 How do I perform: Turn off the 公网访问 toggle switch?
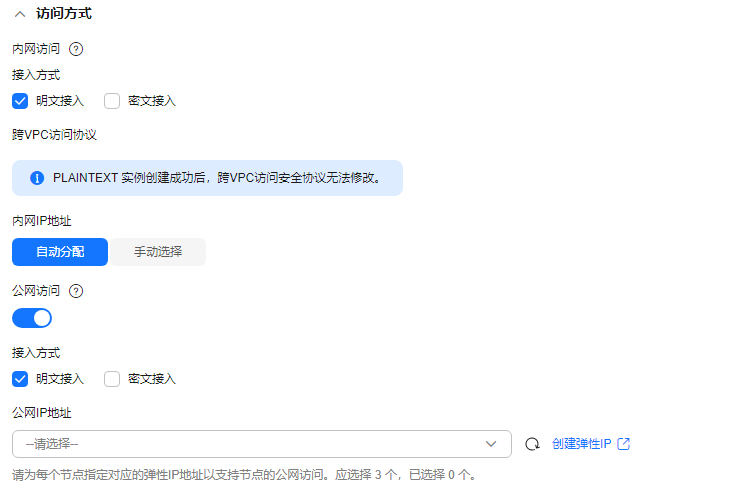[x=32, y=318]
